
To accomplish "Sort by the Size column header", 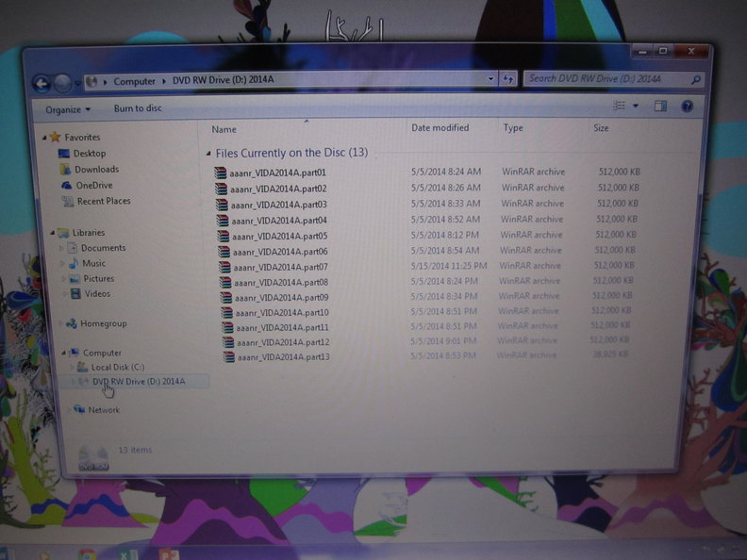I will [601, 127].
